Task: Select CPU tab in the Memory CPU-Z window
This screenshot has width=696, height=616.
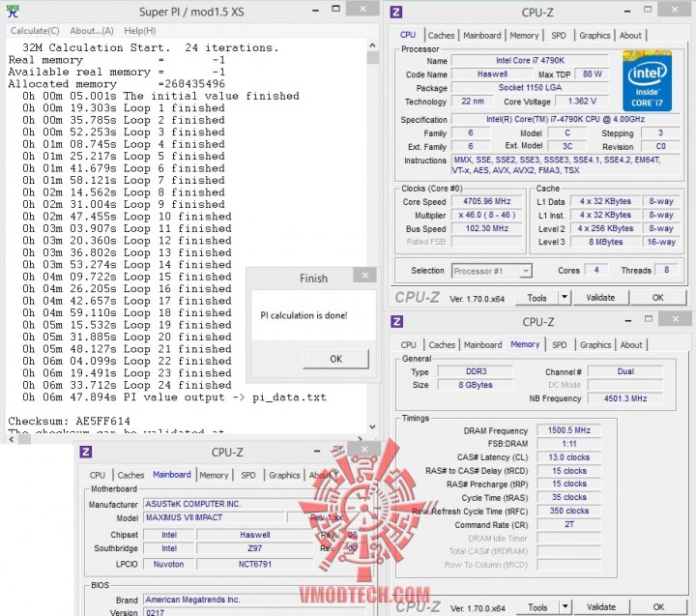Action: click(x=408, y=344)
